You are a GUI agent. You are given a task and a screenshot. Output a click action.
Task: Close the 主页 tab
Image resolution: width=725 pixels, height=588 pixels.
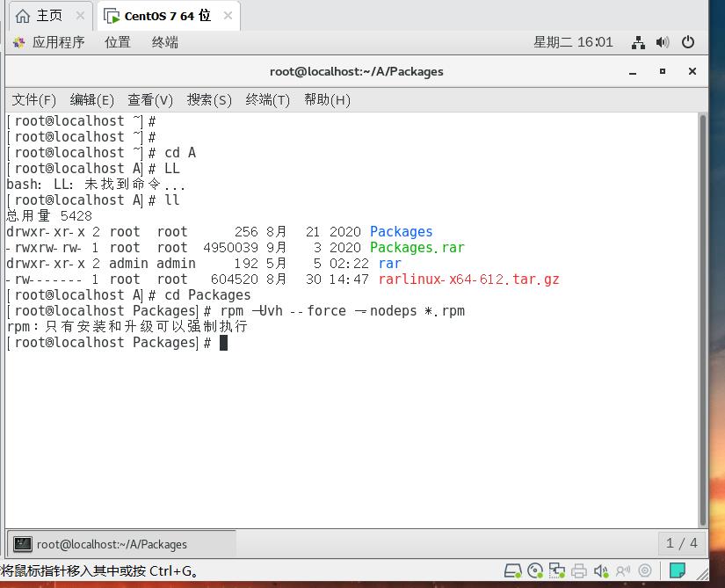80,16
